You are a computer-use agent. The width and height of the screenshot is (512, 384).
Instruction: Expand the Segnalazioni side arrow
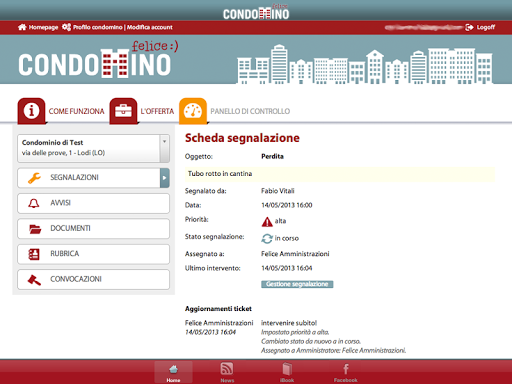tap(165, 178)
